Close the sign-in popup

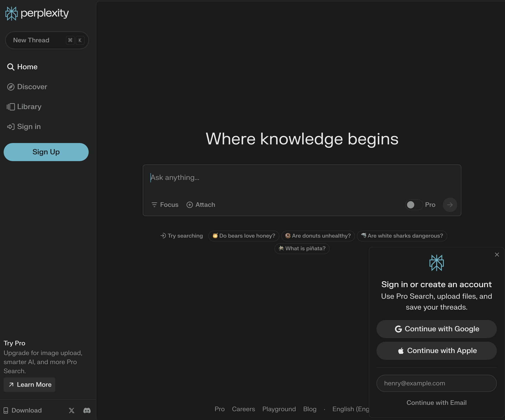pos(497,255)
